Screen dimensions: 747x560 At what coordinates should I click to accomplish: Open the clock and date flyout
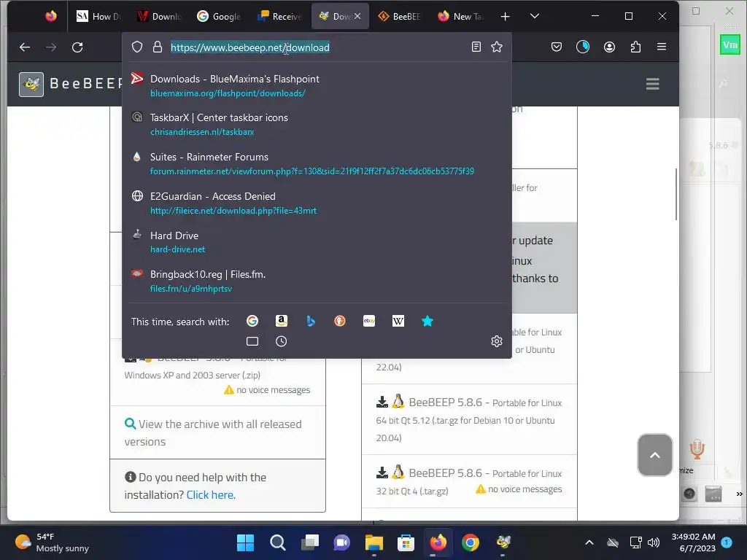tap(693, 542)
